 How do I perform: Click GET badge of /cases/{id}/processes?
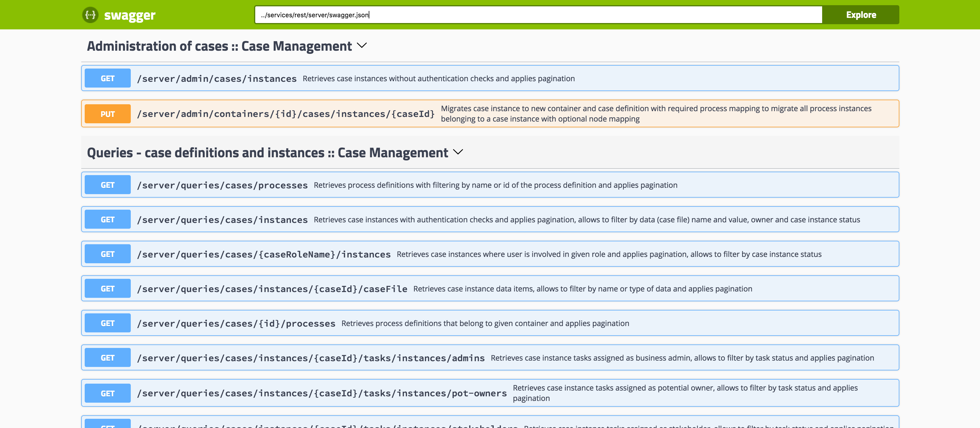pos(108,323)
